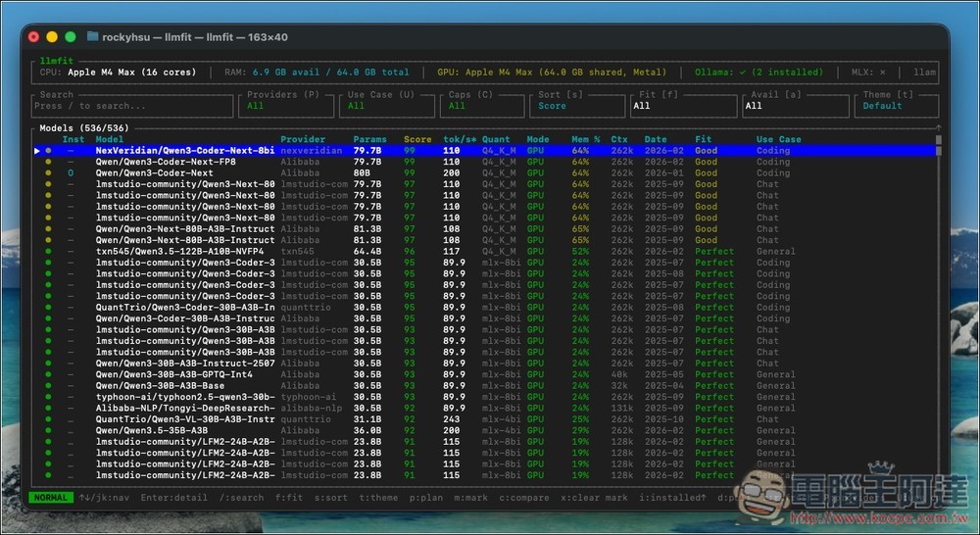This screenshot has height=535, width=980.
Task: Click the Params column header
Action: coord(369,139)
